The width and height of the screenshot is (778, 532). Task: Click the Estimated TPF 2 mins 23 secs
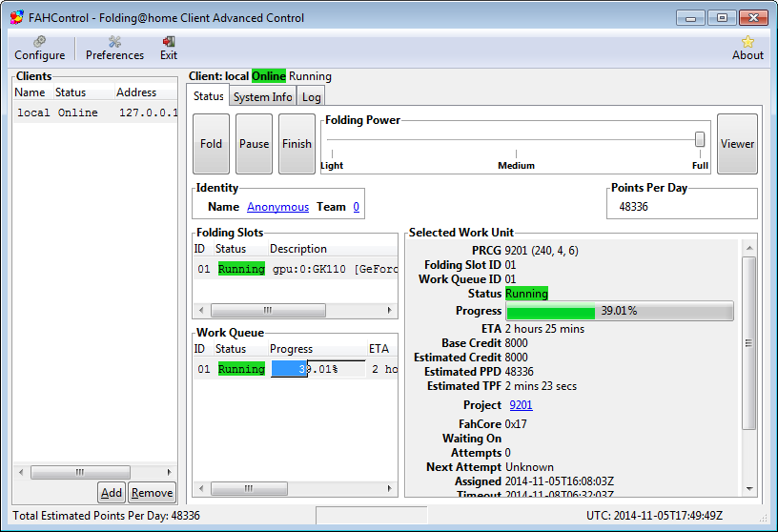[x=541, y=386]
